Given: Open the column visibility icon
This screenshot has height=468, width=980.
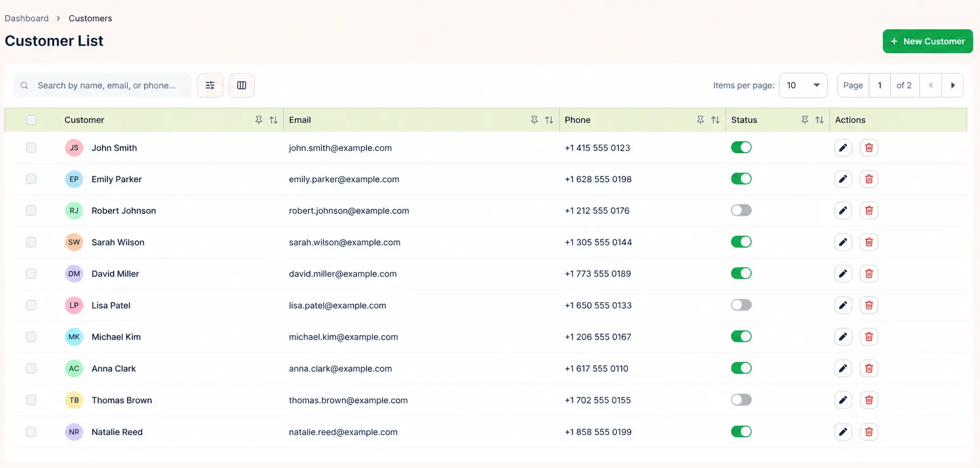Looking at the screenshot, I should [241, 85].
